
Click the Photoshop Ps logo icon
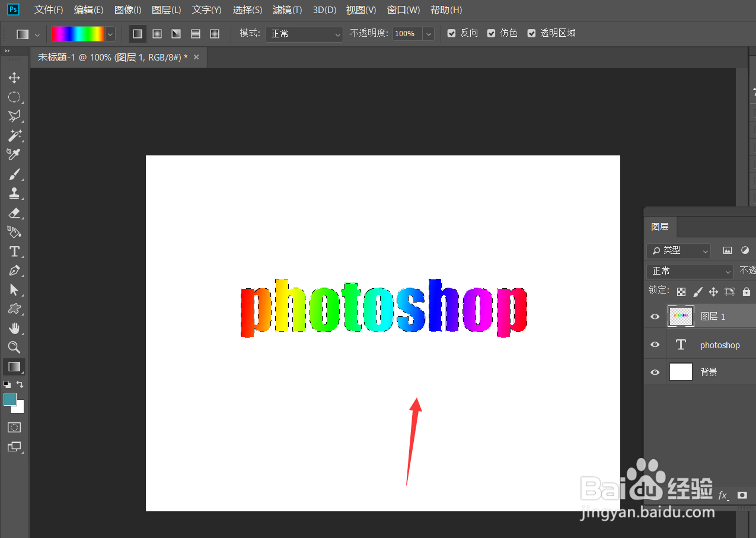tap(13, 9)
